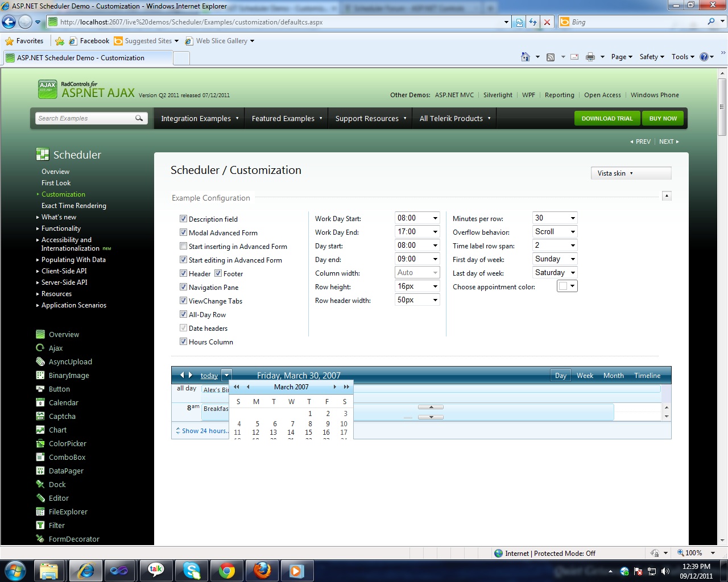Image resolution: width=728 pixels, height=582 pixels.
Task: Uncheck the Navigation Pane checkbox
Action: click(x=183, y=287)
